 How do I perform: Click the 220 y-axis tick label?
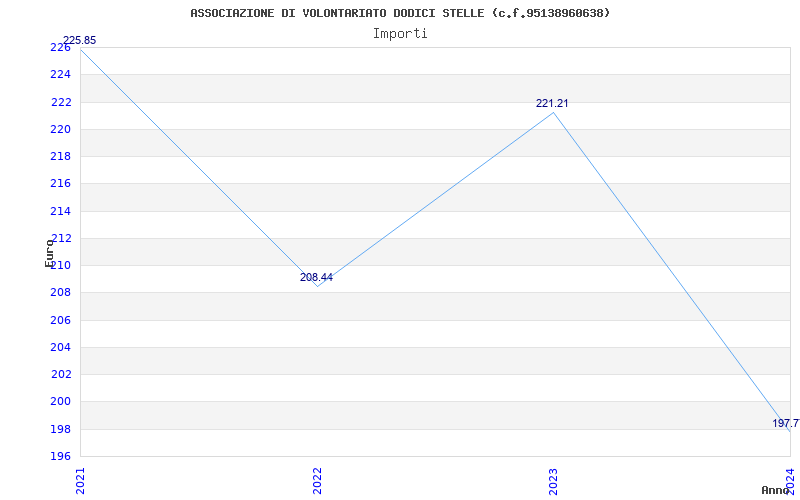click(x=60, y=130)
